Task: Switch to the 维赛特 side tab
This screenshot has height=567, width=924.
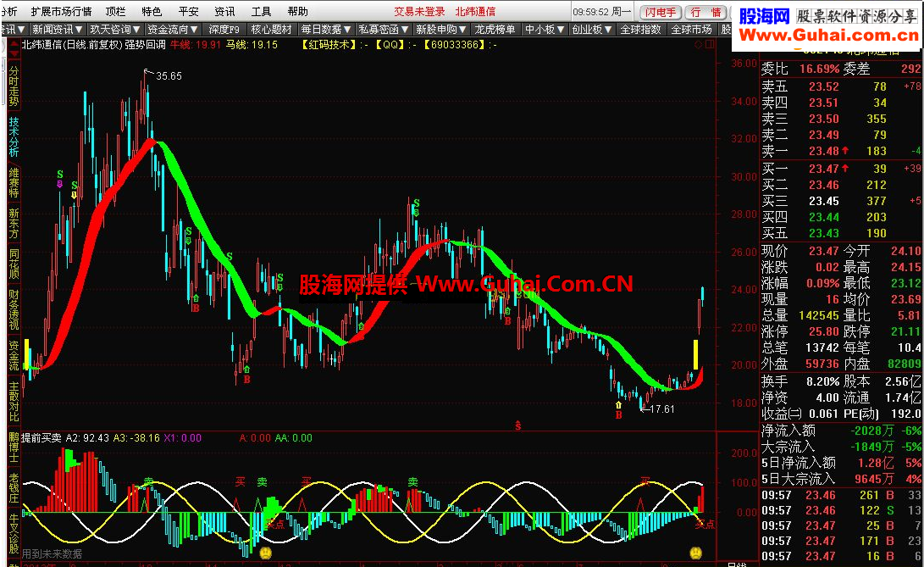Action: click(14, 183)
